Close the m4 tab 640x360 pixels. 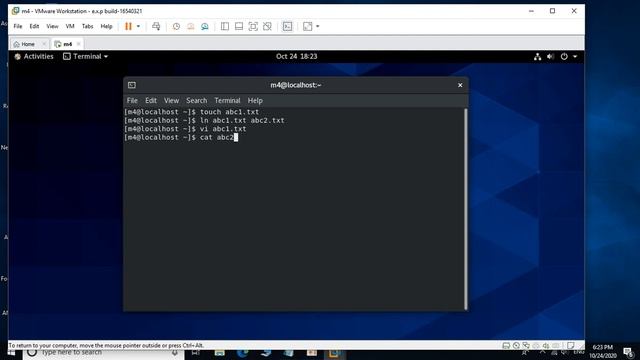point(78,44)
